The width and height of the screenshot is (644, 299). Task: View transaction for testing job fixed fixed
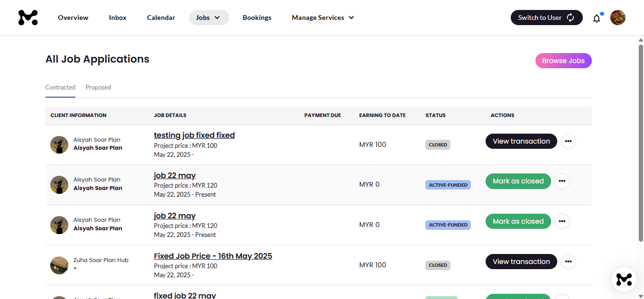coord(521,141)
